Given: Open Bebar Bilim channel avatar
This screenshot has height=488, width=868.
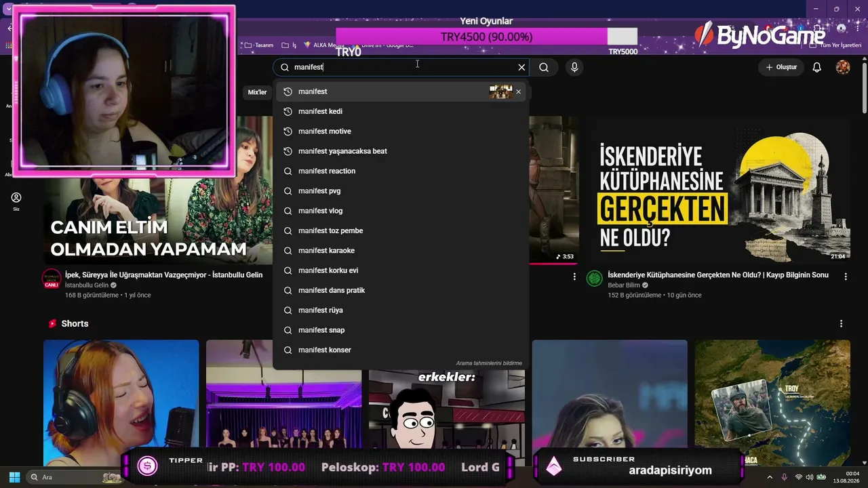Looking at the screenshot, I should click(595, 279).
